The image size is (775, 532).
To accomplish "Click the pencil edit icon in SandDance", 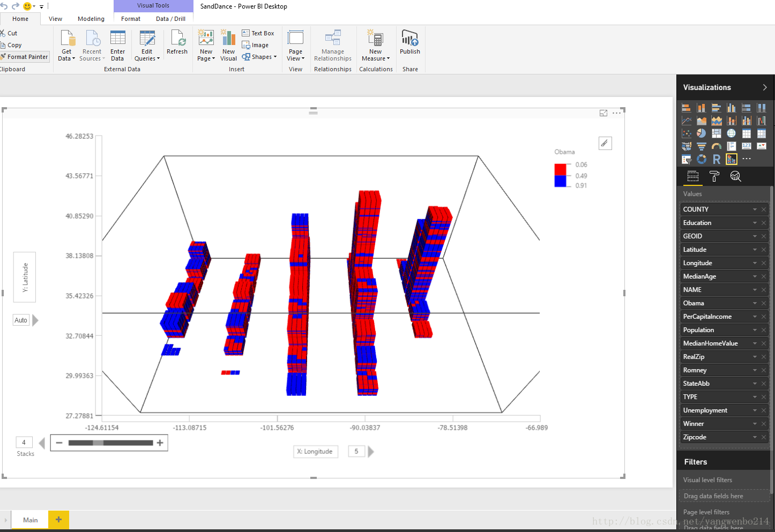I will (x=605, y=143).
